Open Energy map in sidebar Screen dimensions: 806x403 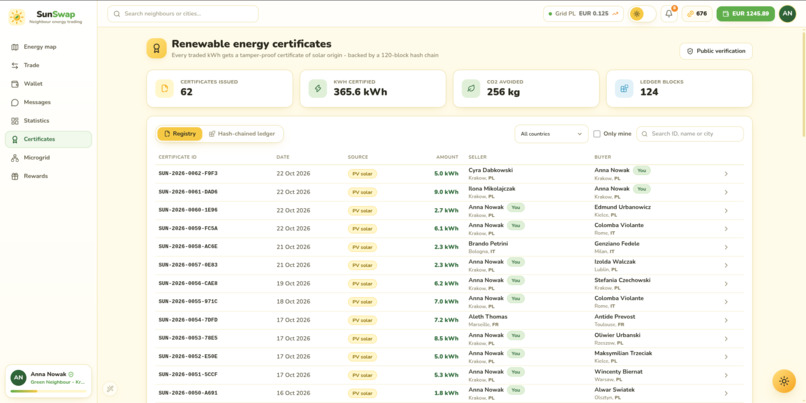48,47
